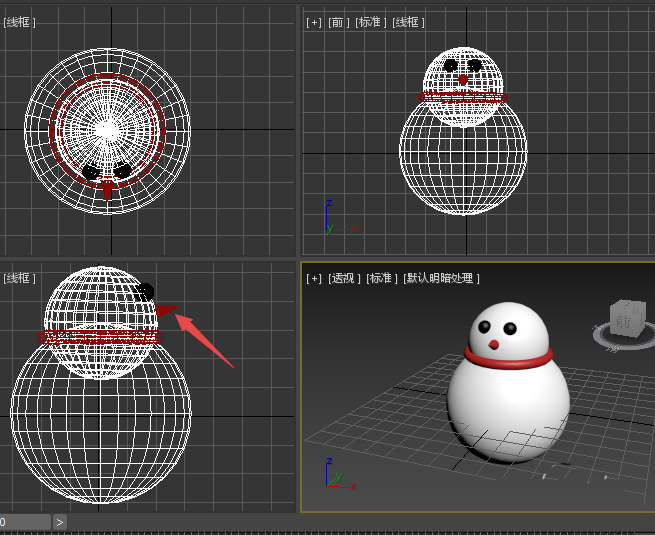Select the black eye sphere in bottom-left viewport
Screen dimensions: 655x535
click(x=146, y=291)
